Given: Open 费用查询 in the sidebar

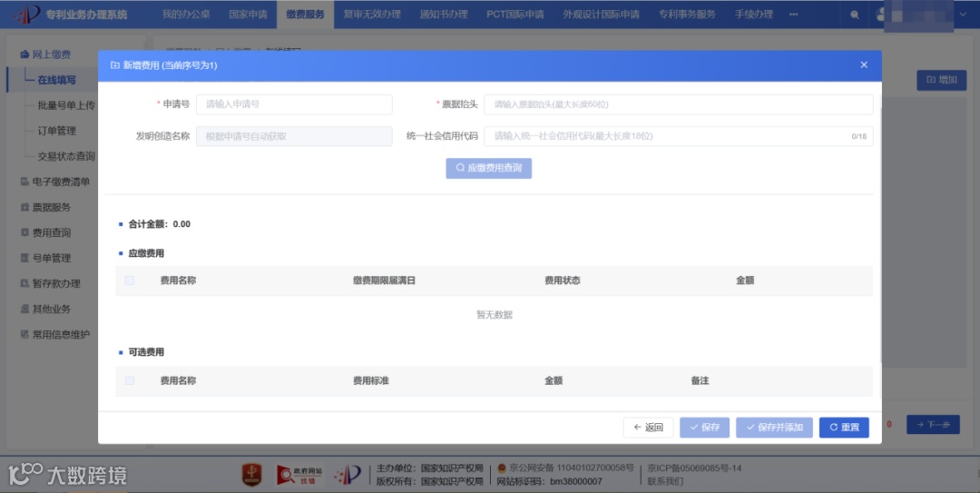Looking at the screenshot, I should click(x=52, y=232).
